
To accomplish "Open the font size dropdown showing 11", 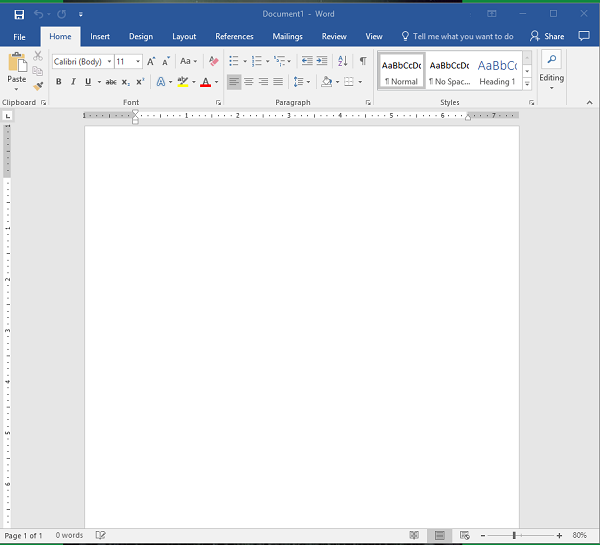I will (138, 62).
